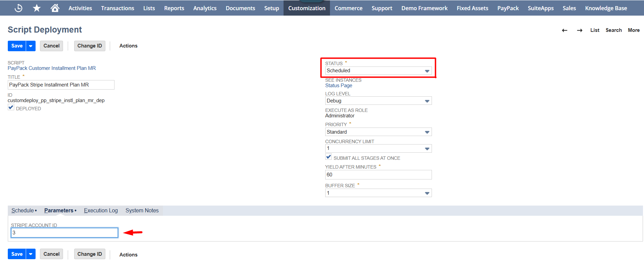Image resolution: width=644 pixels, height=269 pixels.
Task: Open the Lists menu
Action: [149, 8]
